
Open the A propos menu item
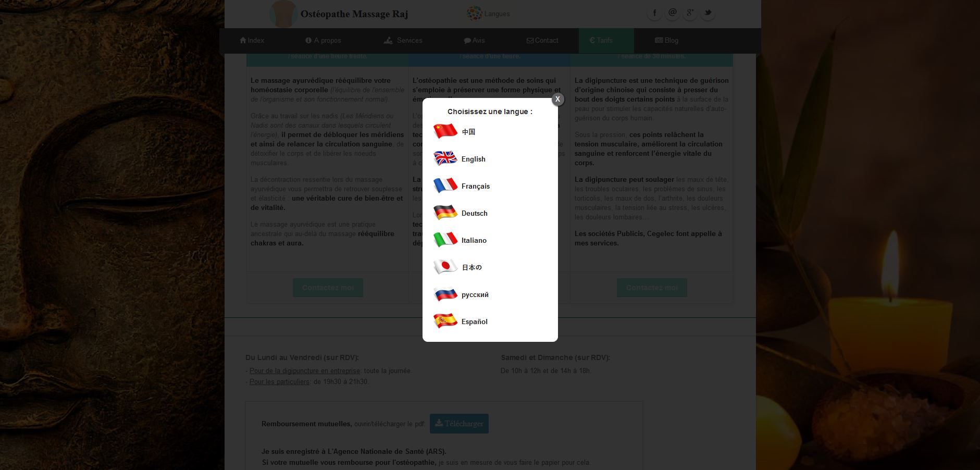323,40
